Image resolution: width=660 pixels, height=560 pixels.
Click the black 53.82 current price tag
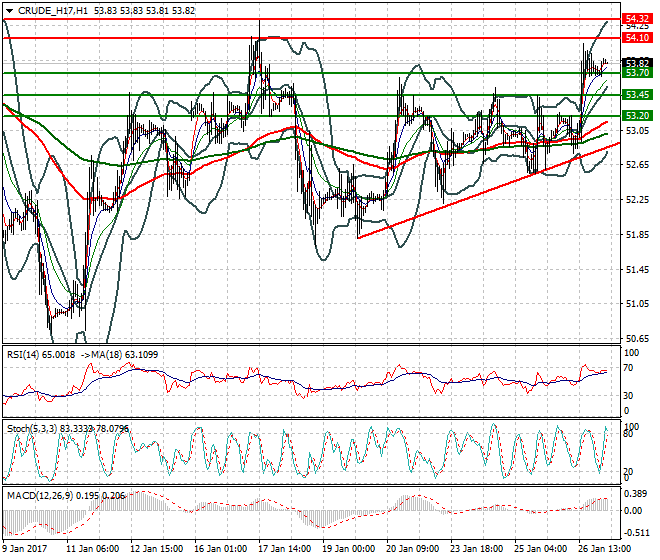pos(637,62)
